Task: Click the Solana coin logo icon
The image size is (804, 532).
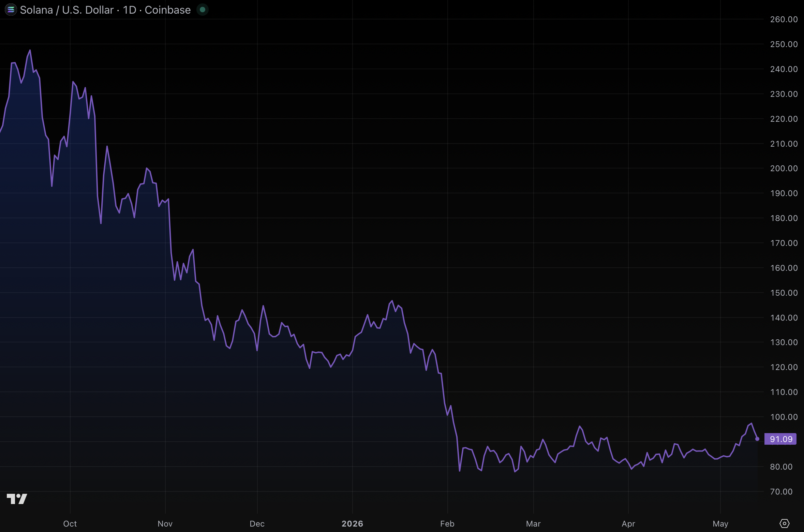Action: (11, 10)
